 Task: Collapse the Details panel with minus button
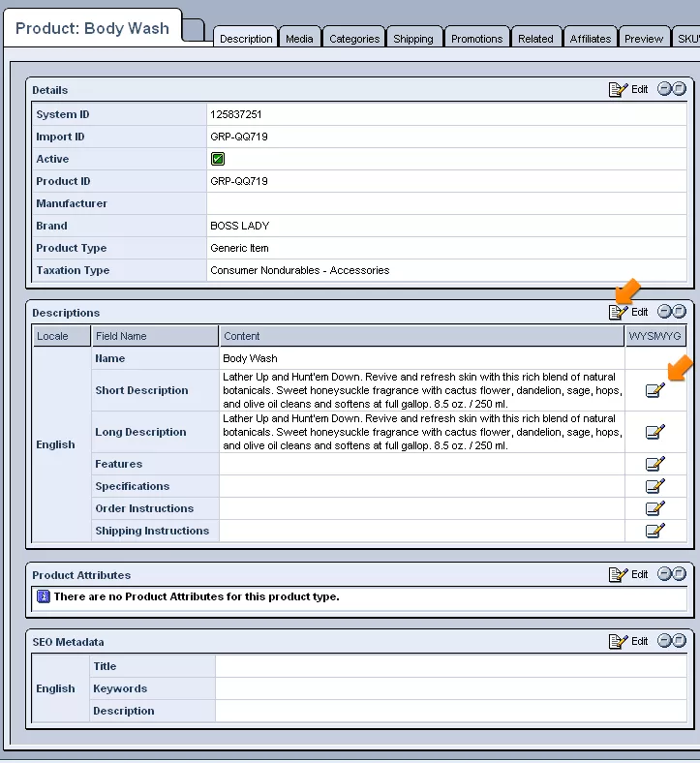coord(664,89)
